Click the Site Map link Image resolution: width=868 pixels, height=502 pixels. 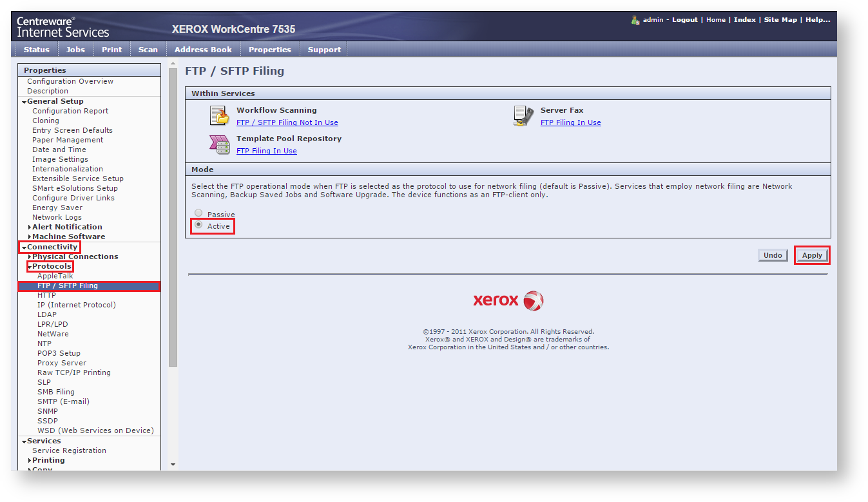tap(780, 20)
